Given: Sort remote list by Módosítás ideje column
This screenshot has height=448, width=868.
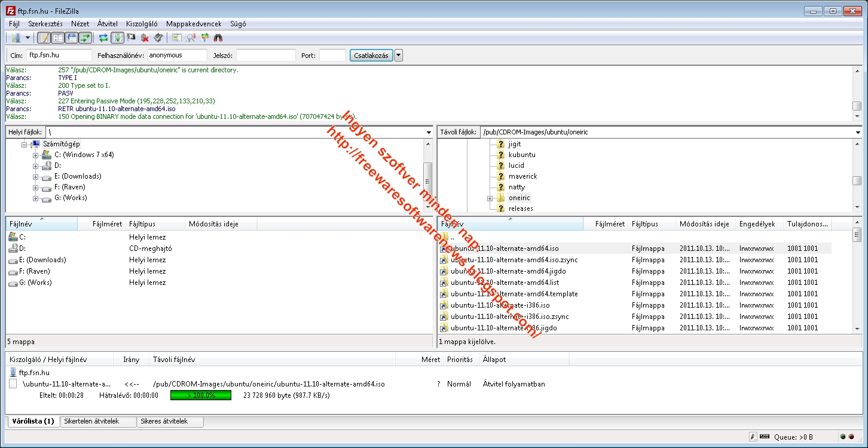Looking at the screenshot, I should [705, 224].
